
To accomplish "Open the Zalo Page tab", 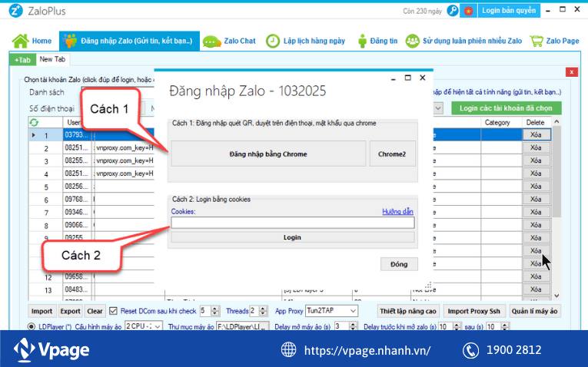I will [555, 41].
